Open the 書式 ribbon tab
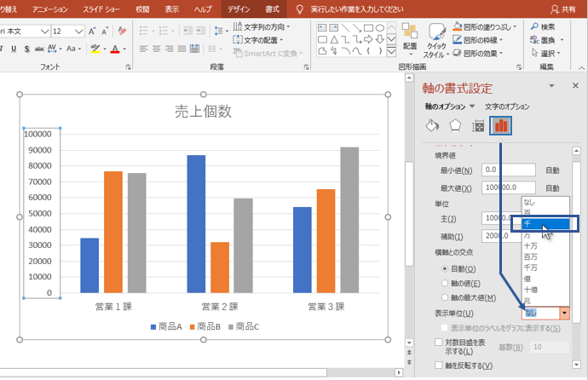The image size is (588, 380). pos(272,9)
